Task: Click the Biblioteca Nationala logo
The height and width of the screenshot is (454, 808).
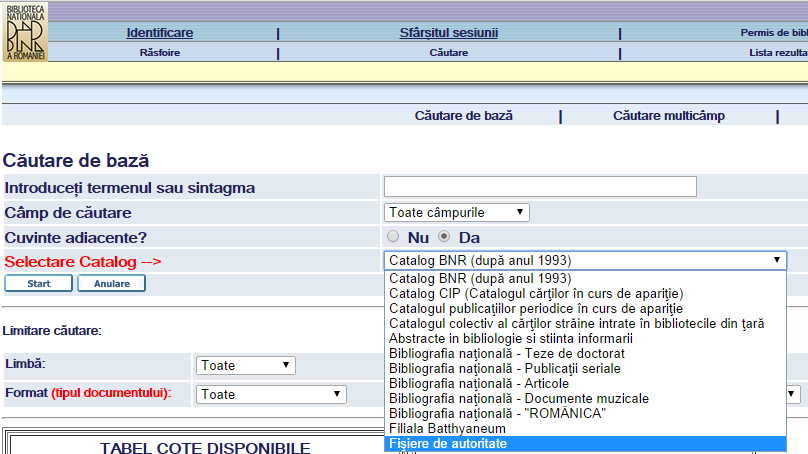Action: click(24, 32)
